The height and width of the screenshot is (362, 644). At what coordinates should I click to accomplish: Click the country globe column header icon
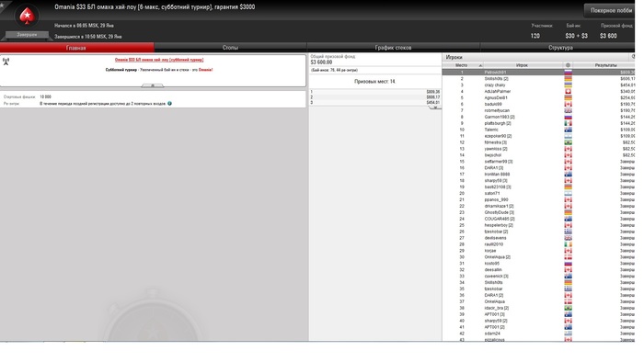(568, 65)
